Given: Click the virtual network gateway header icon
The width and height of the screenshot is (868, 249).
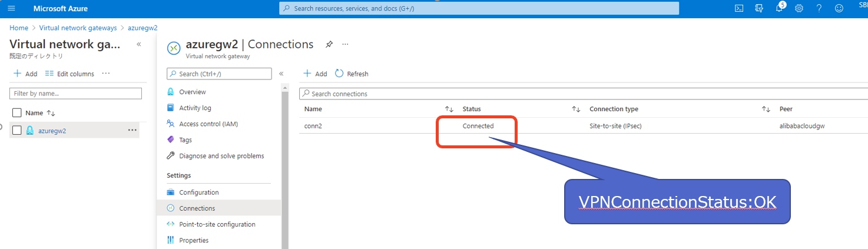Looking at the screenshot, I should click(174, 48).
